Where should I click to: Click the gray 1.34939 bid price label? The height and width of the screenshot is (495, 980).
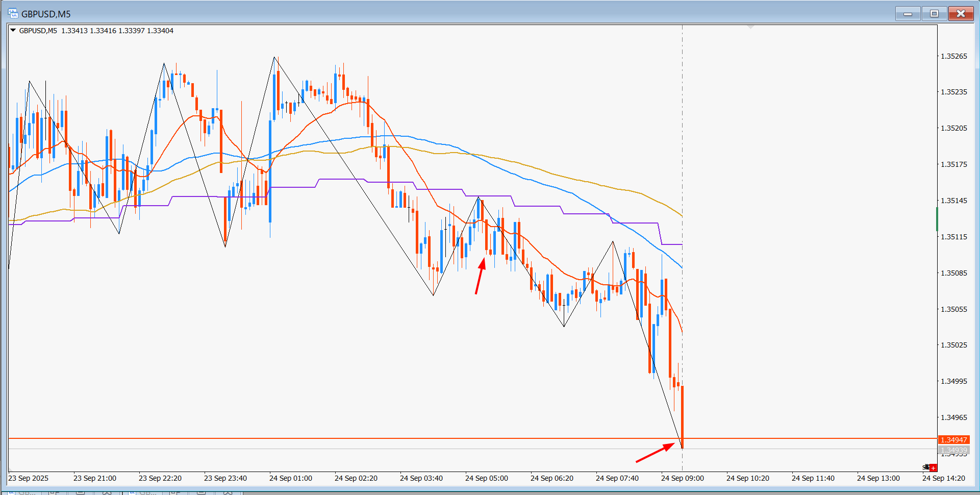tap(953, 450)
